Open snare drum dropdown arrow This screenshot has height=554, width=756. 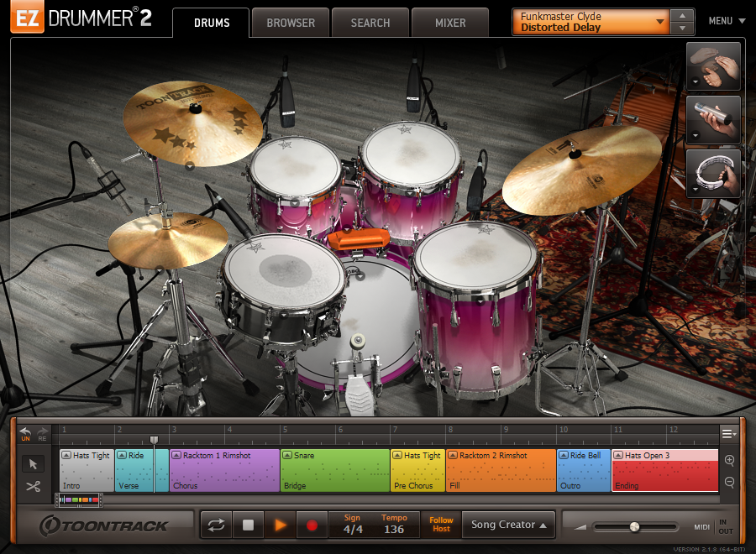tap(284, 315)
